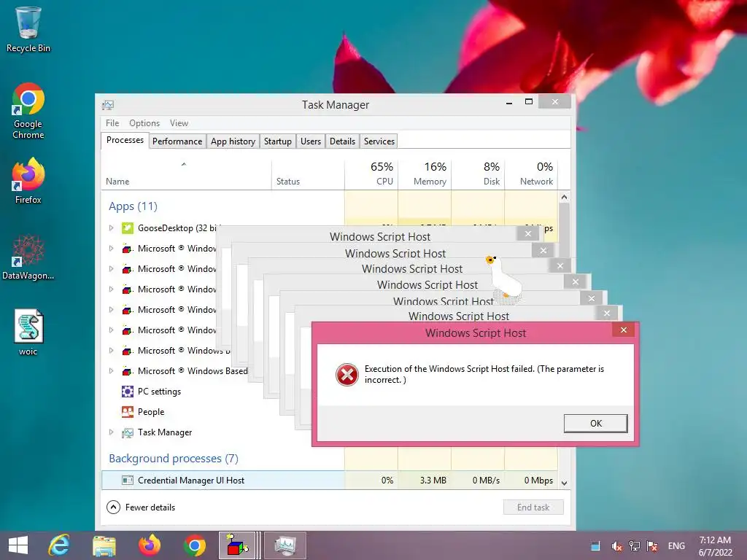747x560 pixels.
Task: Click the People app icon
Action: pyautogui.click(x=127, y=412)
